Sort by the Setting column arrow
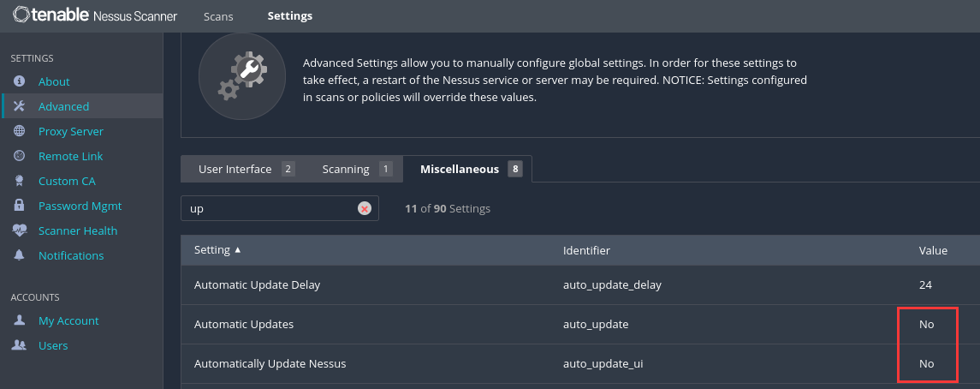 tap(237, 249)
